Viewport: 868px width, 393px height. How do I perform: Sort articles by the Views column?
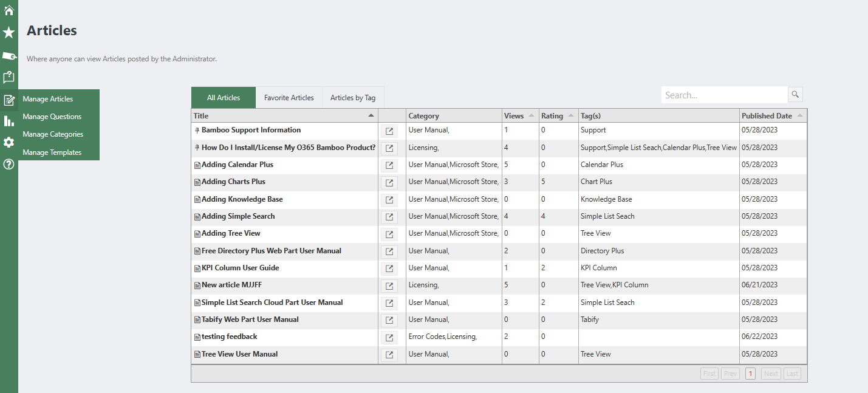(x=514, y=115)
